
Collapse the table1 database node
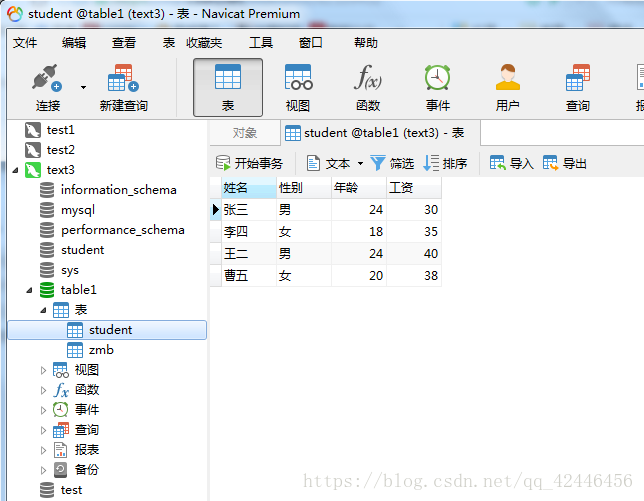pyautogui.click(x=29, y=290)
